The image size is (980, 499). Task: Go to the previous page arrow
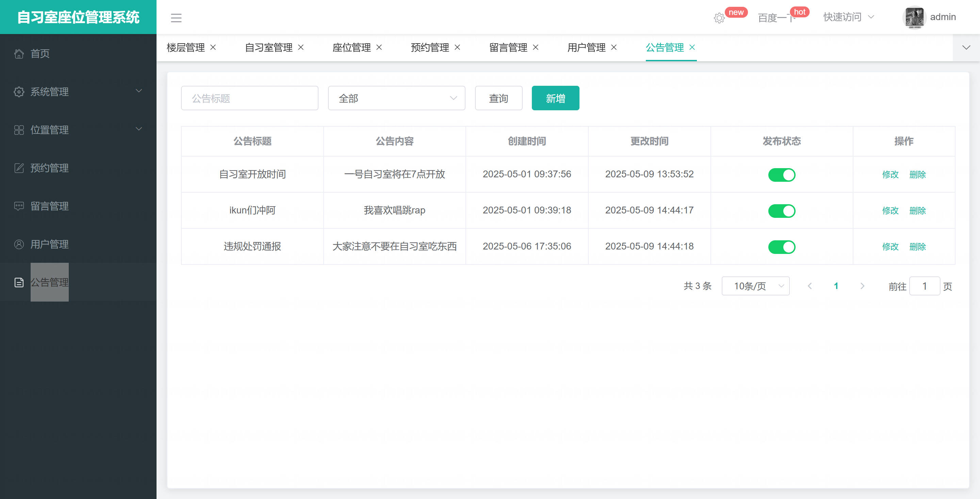coord(810,286)
